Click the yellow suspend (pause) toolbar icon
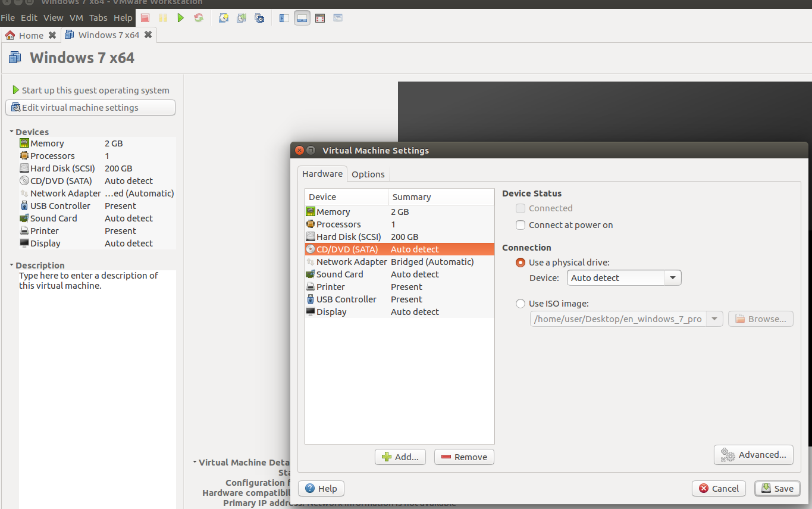Screen dimensions: 812x509 coord(162,18)
